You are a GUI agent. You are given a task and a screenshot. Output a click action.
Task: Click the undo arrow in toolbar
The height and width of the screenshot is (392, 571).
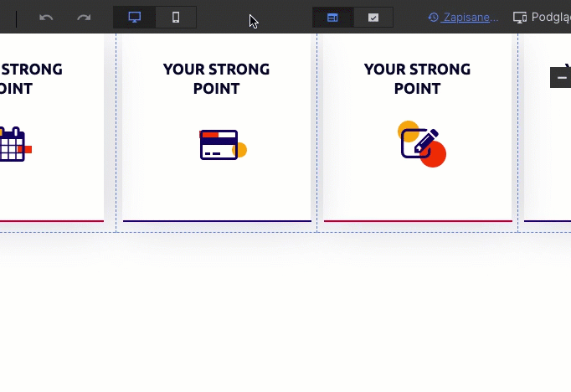[46, 18]
